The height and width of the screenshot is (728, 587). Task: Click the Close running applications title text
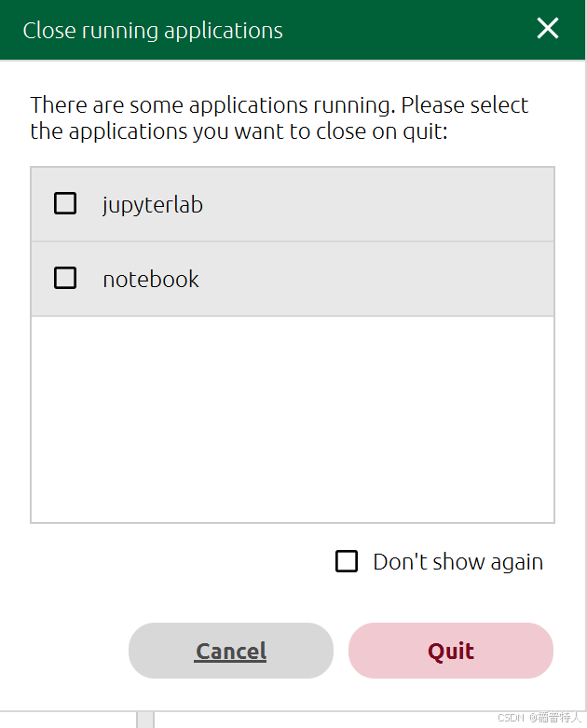(153, 31)
